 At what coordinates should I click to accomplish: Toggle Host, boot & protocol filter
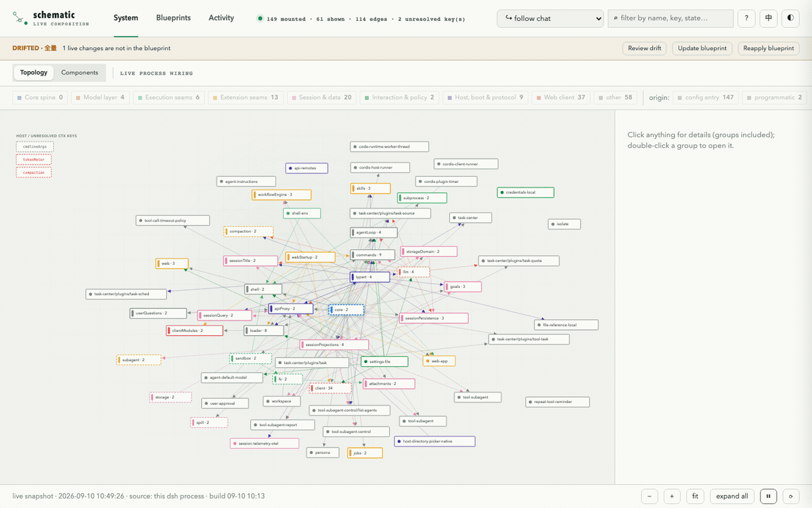[x=485, y=98]
